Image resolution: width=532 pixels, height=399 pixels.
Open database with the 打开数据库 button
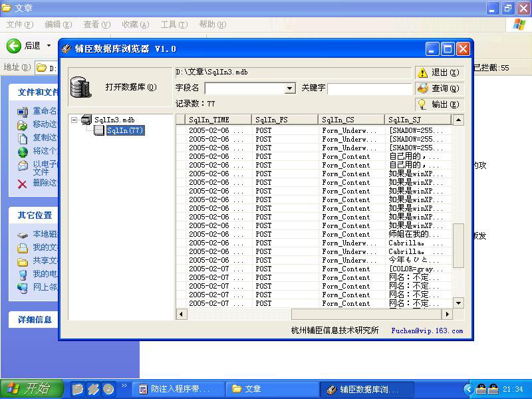(120, 87)
